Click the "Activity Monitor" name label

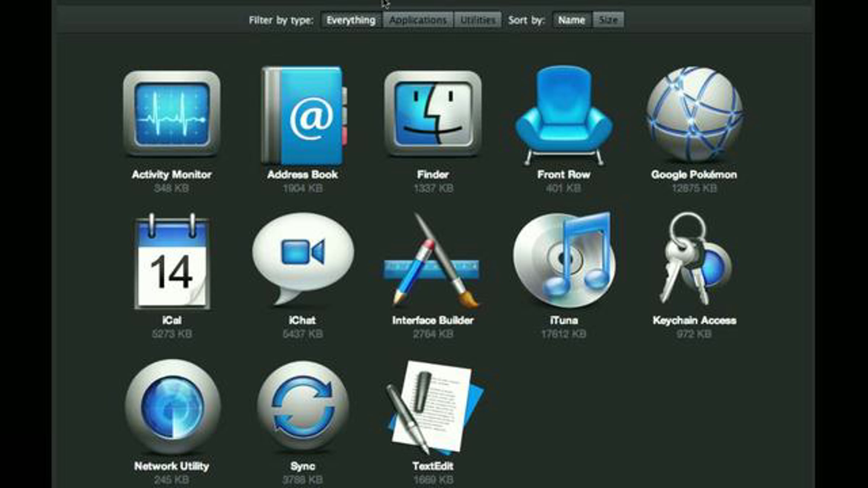(x=172, y=175)
